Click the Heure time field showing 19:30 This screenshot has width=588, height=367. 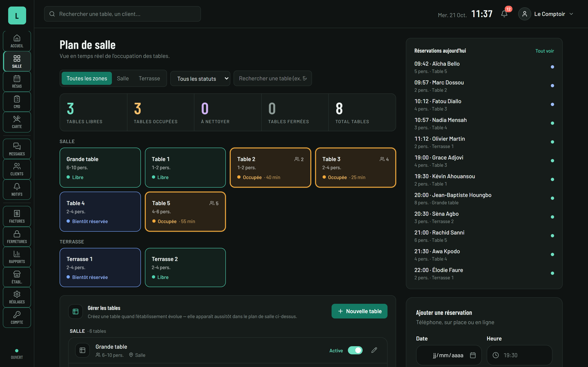pyautogui.click(x=519, y=355)
